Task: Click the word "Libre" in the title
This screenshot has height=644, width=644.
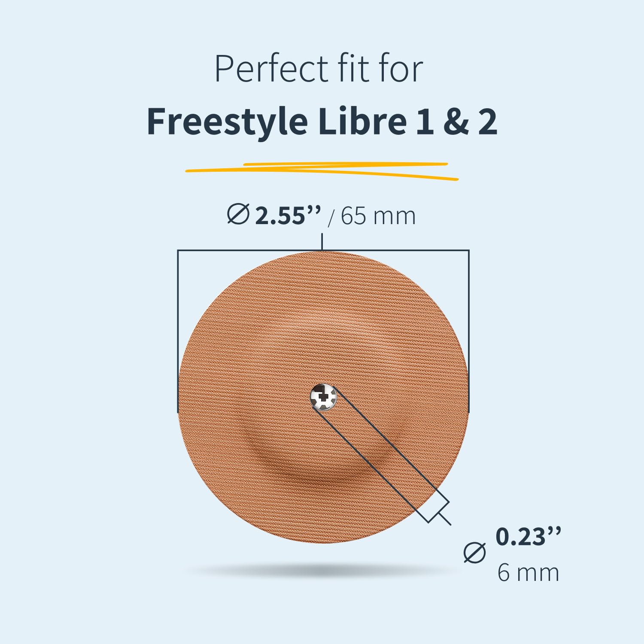Action: [x=362, y=122]
